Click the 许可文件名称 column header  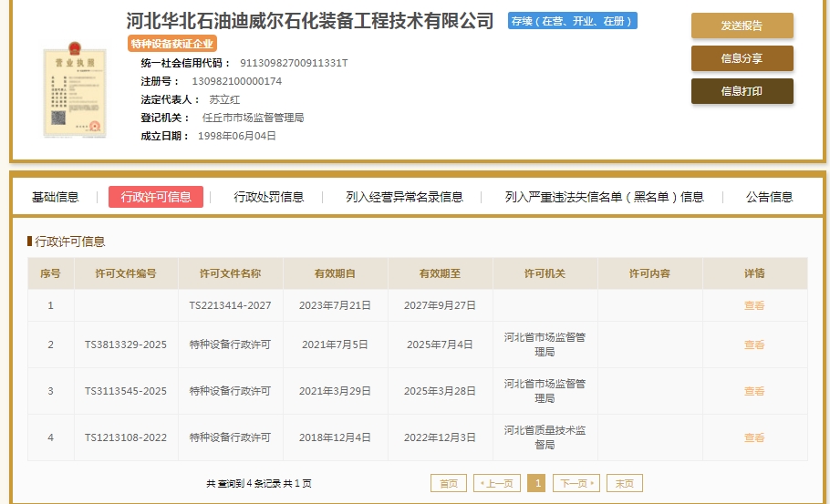[x=230, y=273]
